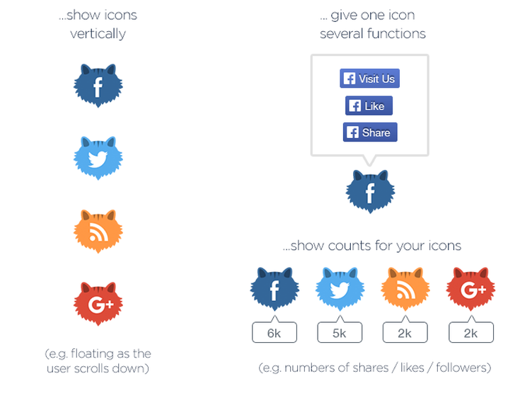Click the red Google Plus icon in vertical column
Viewport: 532px width, 398px height.
[x=98, y=304]
